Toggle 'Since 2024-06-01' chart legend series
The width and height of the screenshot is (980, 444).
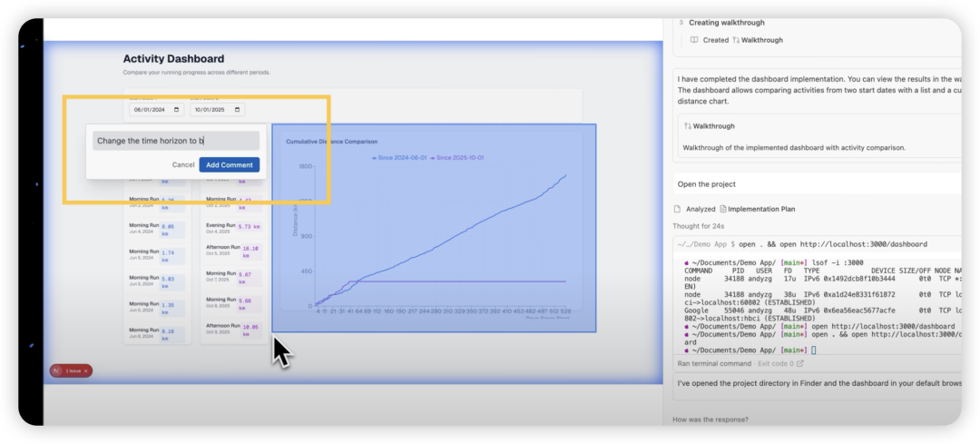(399, 157)
